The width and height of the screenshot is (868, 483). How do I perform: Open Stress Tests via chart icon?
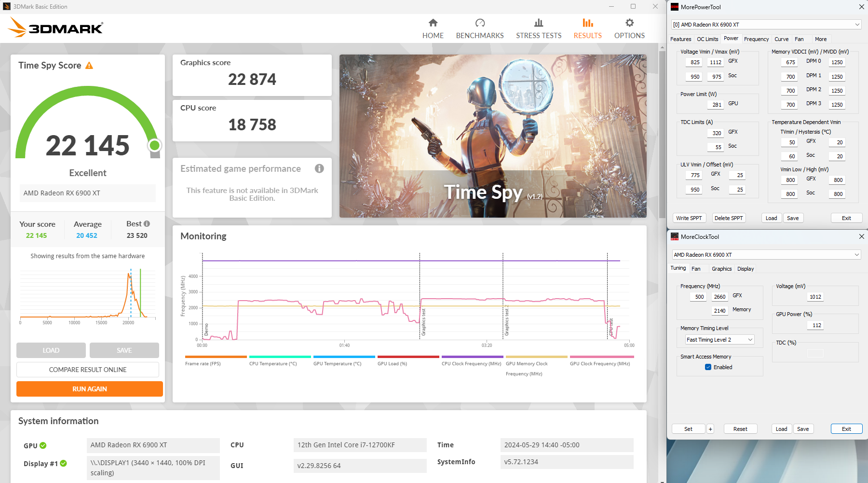[538, 22]
